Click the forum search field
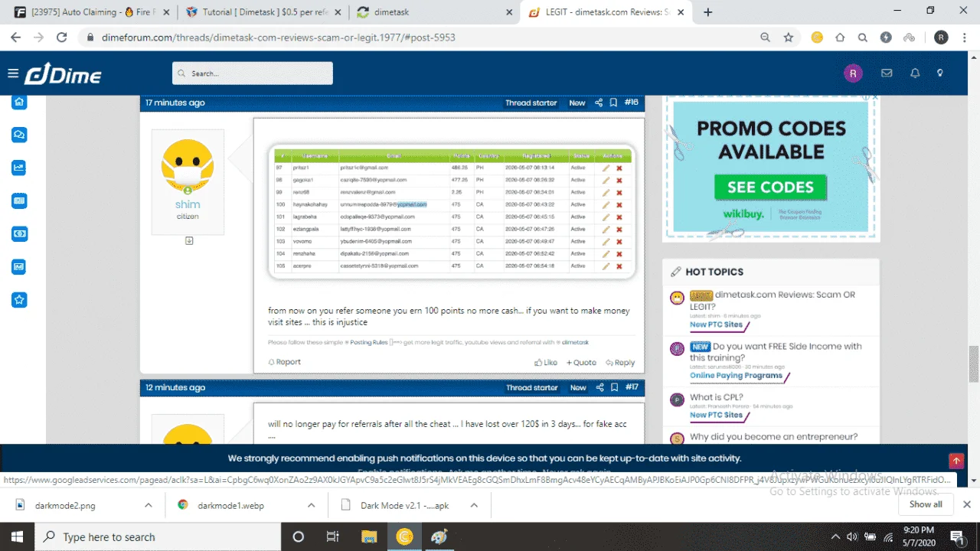 [253, 73]
